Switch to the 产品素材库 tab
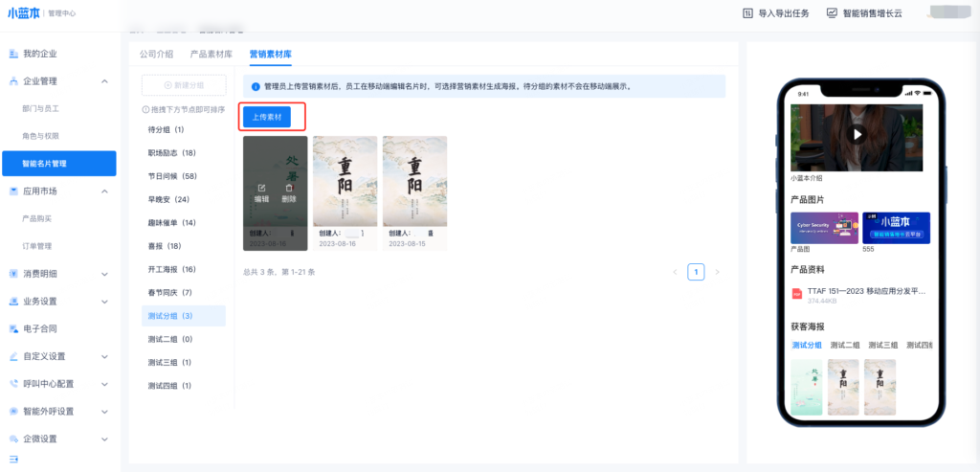 (212, 55)
